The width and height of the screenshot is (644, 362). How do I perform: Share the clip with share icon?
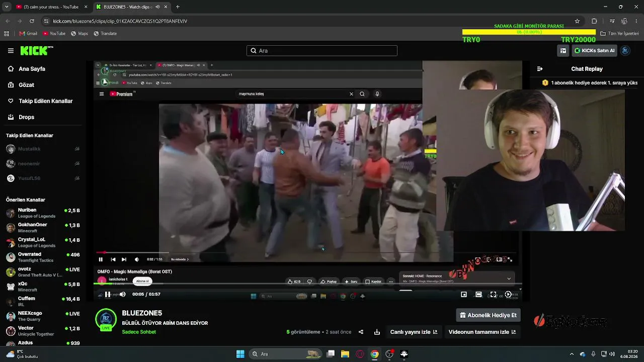pos(361,332)
